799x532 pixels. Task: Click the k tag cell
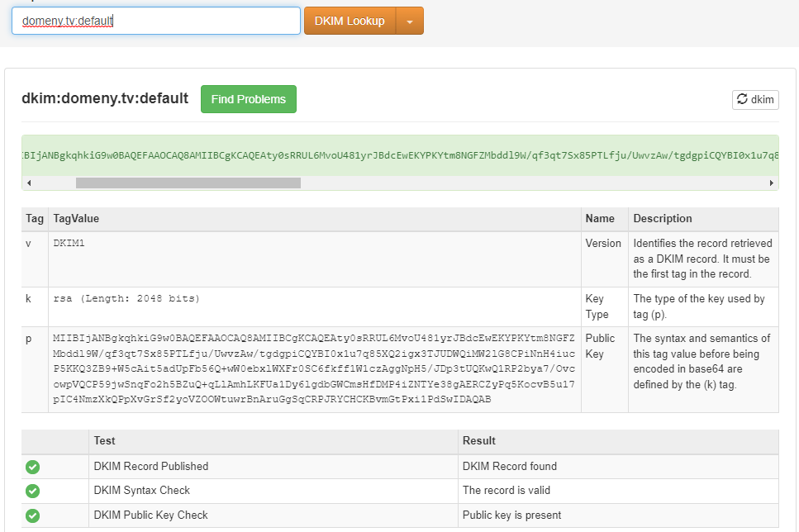click(x=35, y=306)
